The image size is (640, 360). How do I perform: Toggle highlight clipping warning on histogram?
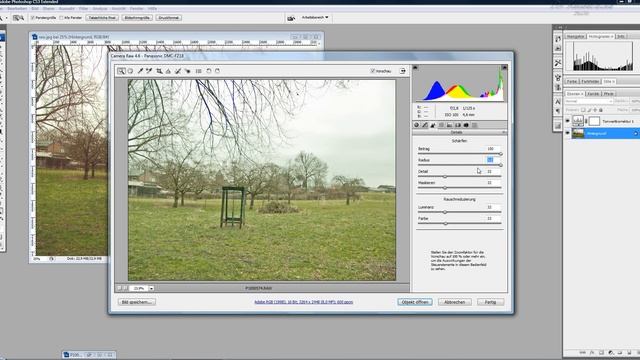tap(504, 67)
